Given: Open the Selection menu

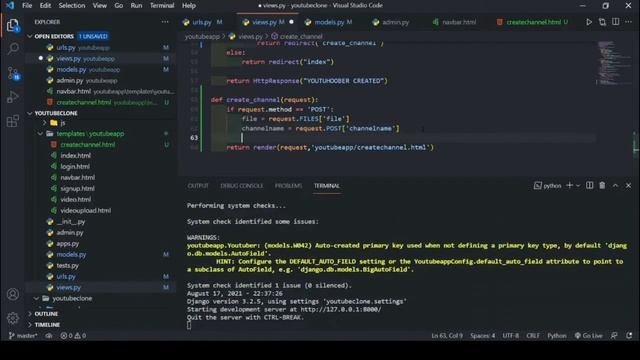Looking at the screenshot, I should coord(72,6).
